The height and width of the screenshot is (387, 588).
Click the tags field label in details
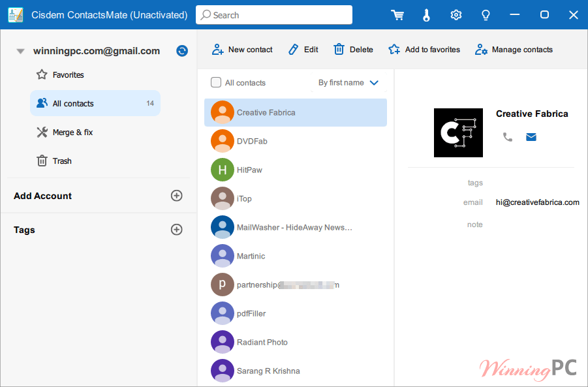pyautogui.click(x=475, y=183)
